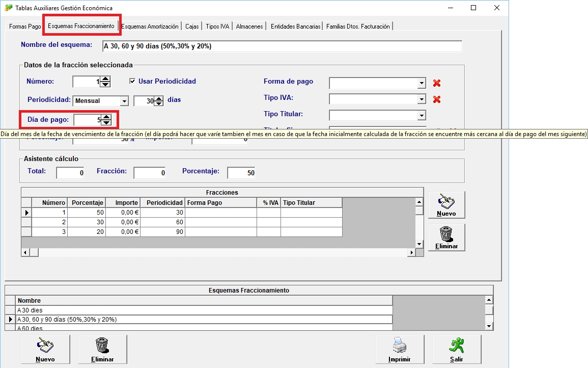588x368 pixels.
Task: Click the Porcentaje cell showing 50 in fraction 1
Action: point(88,213)
